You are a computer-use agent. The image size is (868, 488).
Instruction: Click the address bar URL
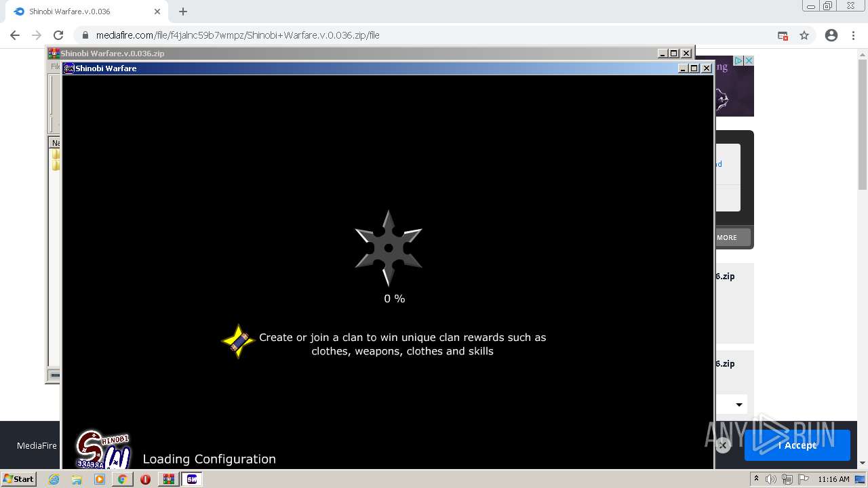237,35
